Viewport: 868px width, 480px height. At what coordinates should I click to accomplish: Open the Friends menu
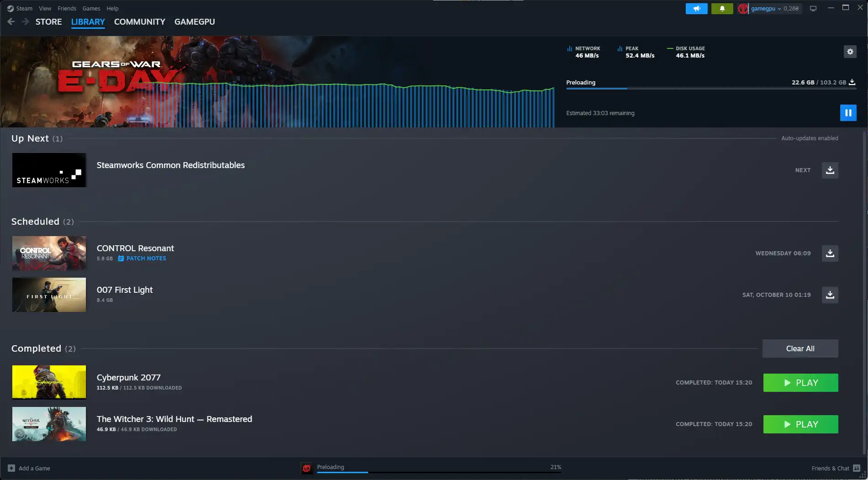click(67, 8)
